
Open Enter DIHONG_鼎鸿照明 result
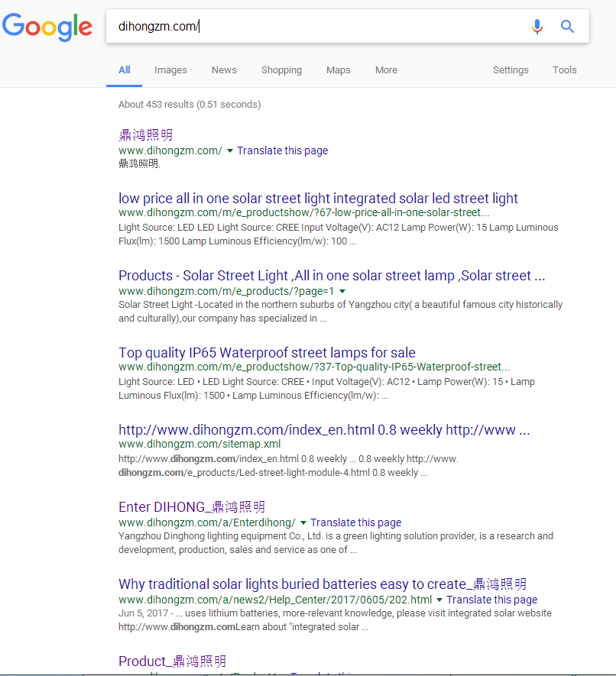click(x=192, y=507)
